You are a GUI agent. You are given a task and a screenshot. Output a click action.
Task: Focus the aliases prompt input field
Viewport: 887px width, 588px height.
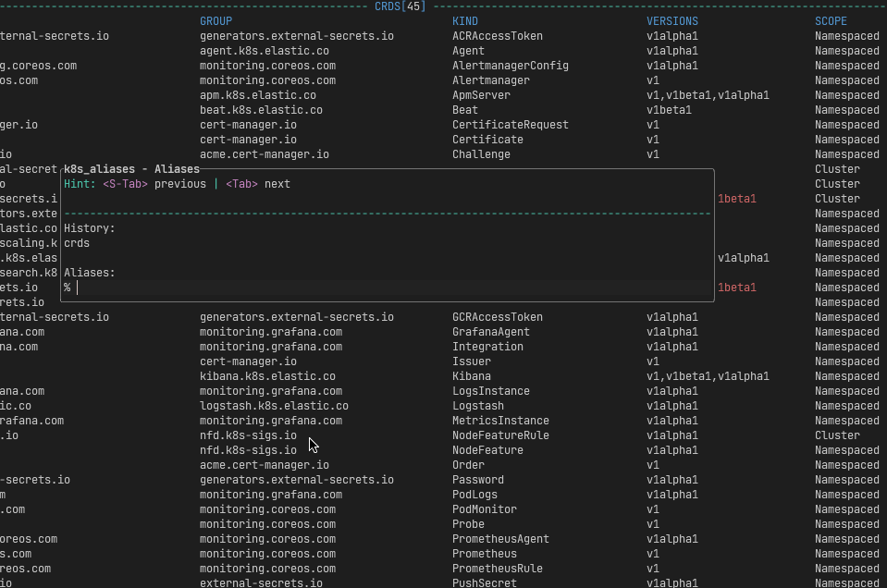click(x=388, y=288)
